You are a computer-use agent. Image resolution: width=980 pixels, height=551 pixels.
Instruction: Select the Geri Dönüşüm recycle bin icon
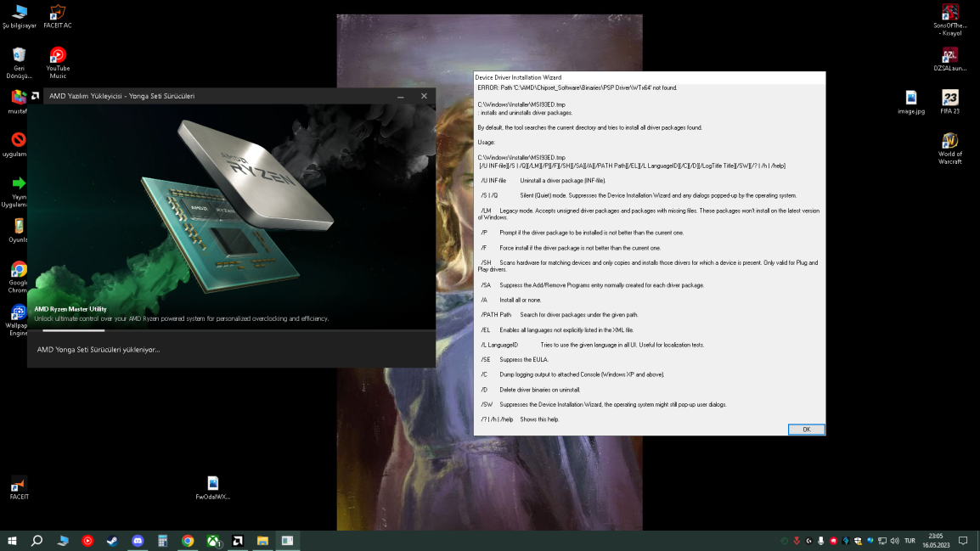point(19,63)
